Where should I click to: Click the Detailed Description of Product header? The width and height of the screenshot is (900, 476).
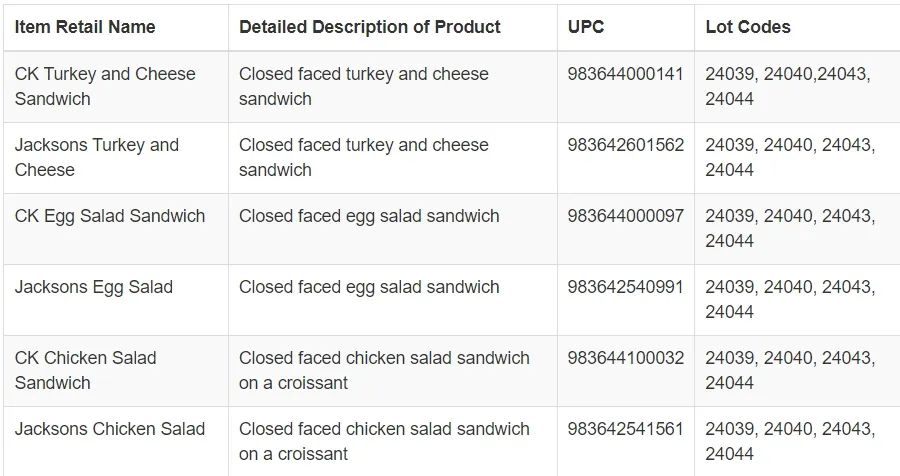[x=370, y=27]
